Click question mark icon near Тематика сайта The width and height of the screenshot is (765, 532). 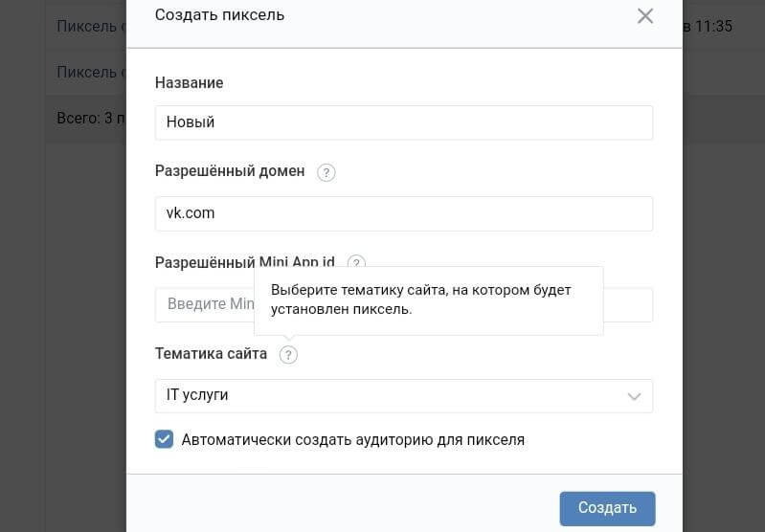point(288,355)
